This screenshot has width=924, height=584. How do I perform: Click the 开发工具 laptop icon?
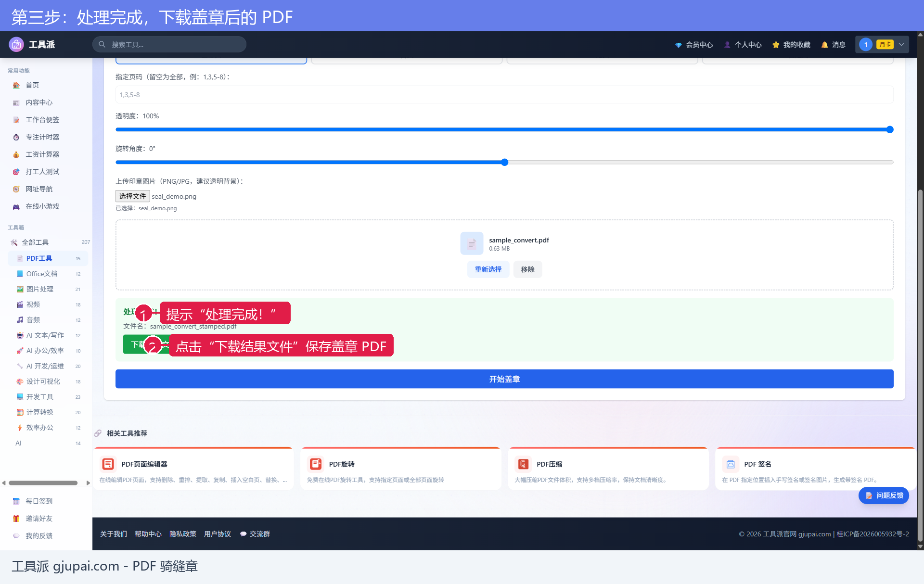coord(20,397)
